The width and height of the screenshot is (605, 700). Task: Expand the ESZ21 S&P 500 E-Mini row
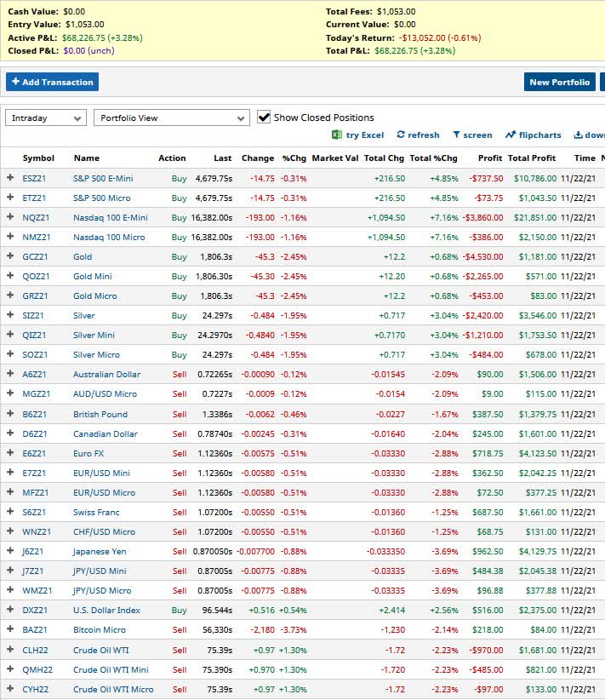point(10,178)
